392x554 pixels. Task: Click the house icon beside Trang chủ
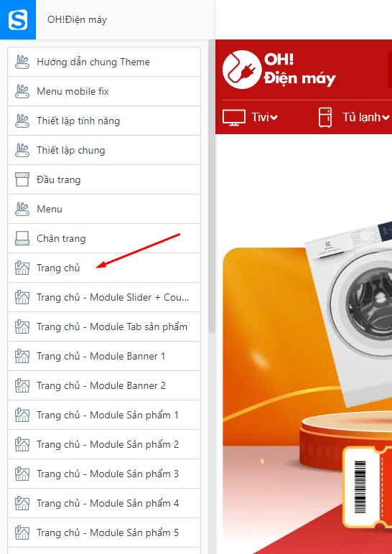(22, 268)
